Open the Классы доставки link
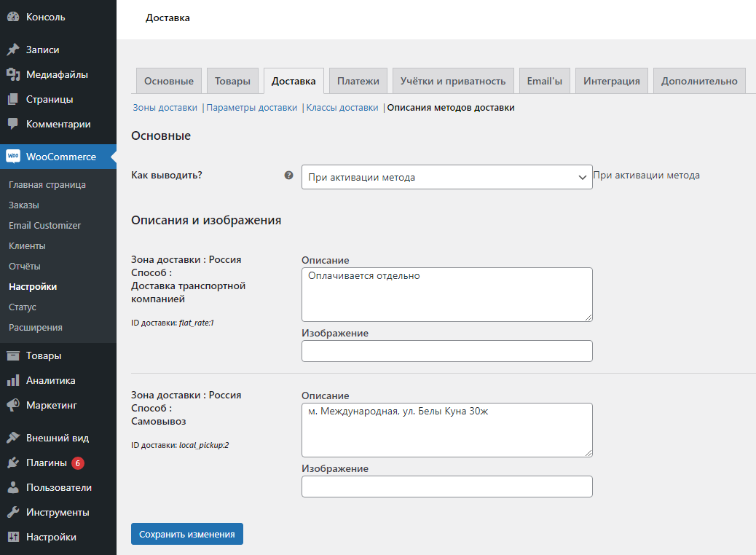The height and width of the screenshot is (555, 756). click(x=342, y=108)
